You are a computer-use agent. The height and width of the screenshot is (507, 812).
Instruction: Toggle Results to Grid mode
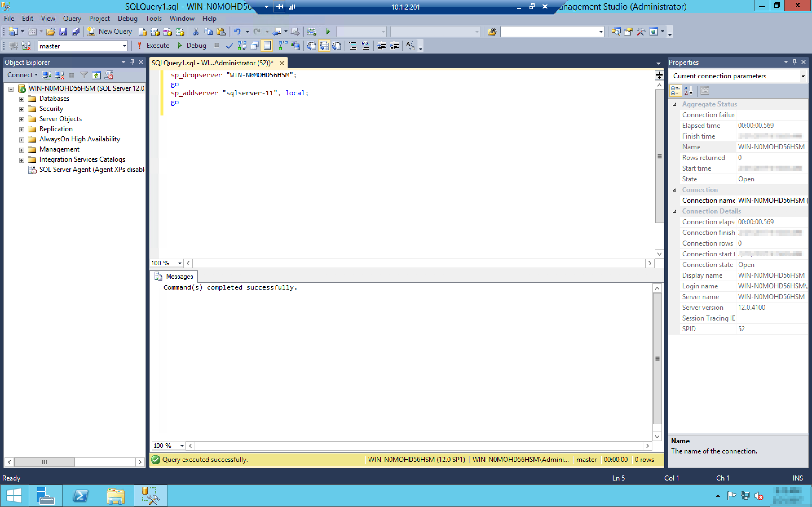pyautogui.click(x=324, y=46)
